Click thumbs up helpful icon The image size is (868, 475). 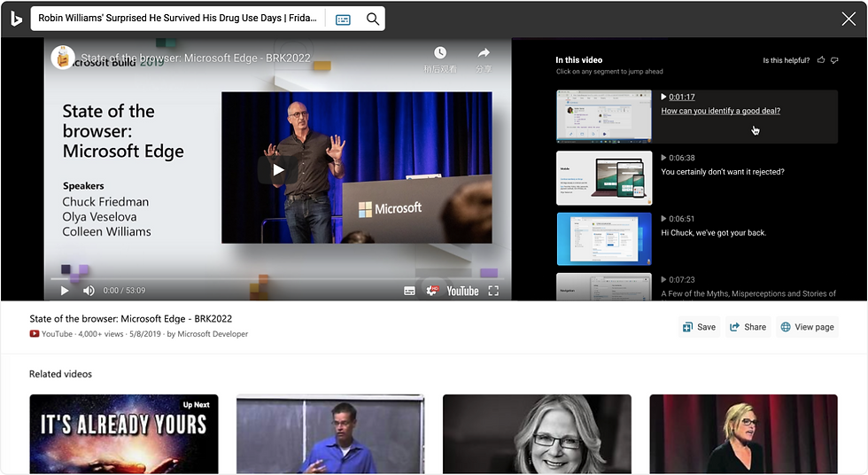coord(821,59)
